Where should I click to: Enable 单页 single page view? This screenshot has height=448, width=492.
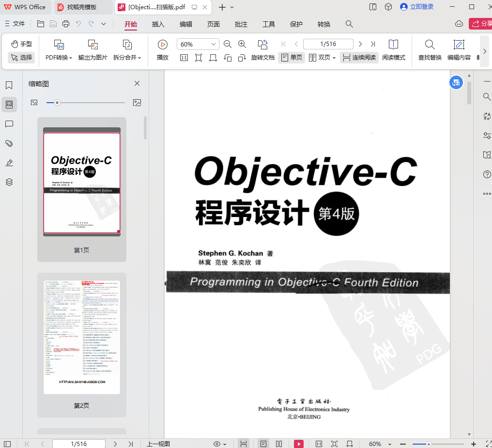click(292, 58)
